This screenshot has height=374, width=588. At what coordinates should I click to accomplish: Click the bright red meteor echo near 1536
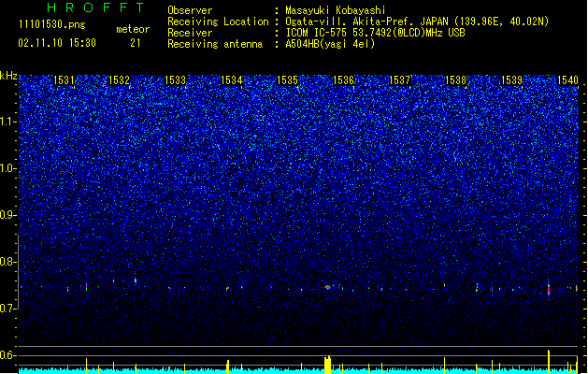pos(328,287)
